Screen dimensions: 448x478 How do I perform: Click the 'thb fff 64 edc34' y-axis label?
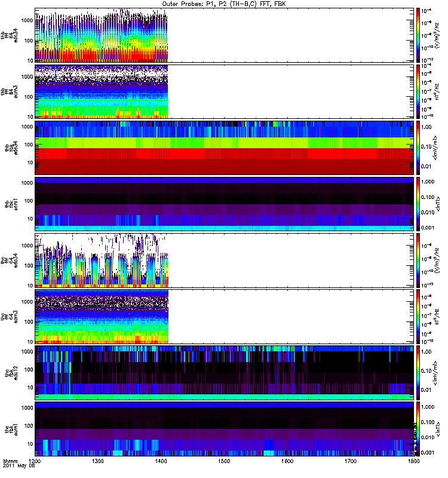(x=10, y=35)
